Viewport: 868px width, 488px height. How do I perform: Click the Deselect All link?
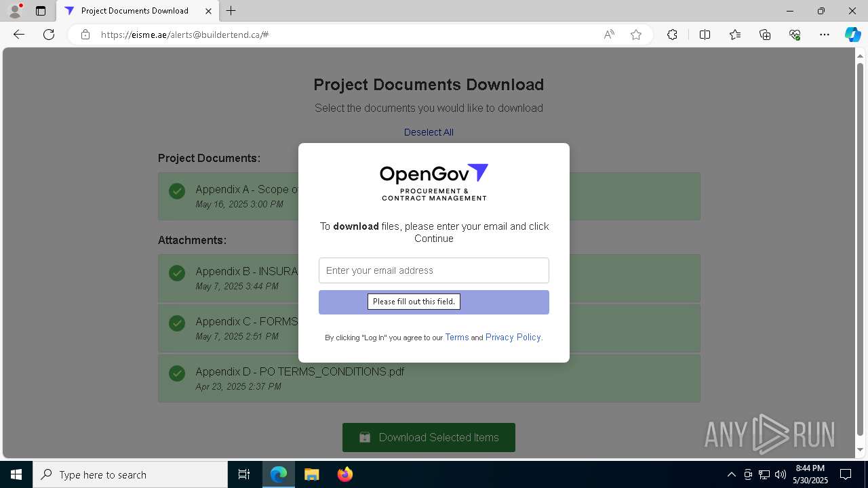point(429,132)
